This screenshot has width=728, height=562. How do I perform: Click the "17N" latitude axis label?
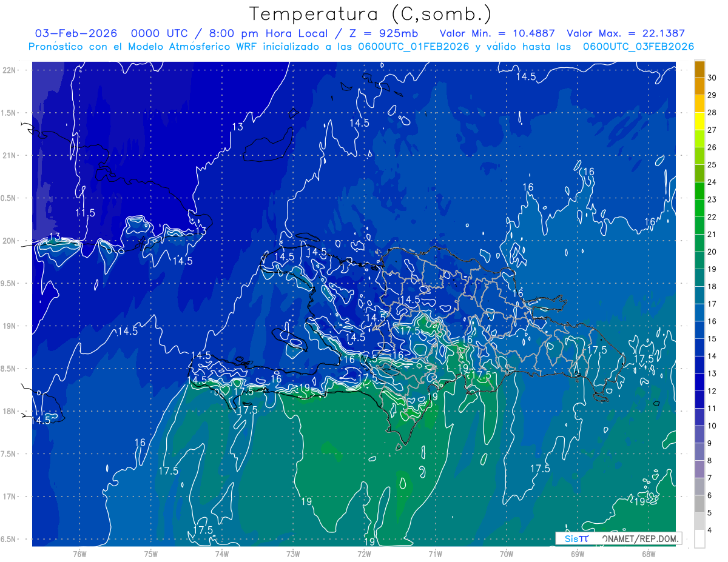pyautogui.click(x=9, y=497)
